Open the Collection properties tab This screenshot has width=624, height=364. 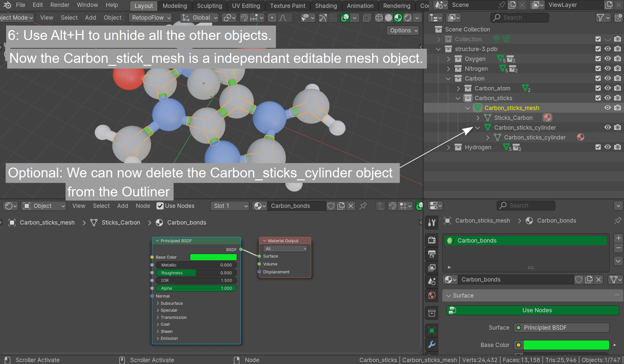432,313
